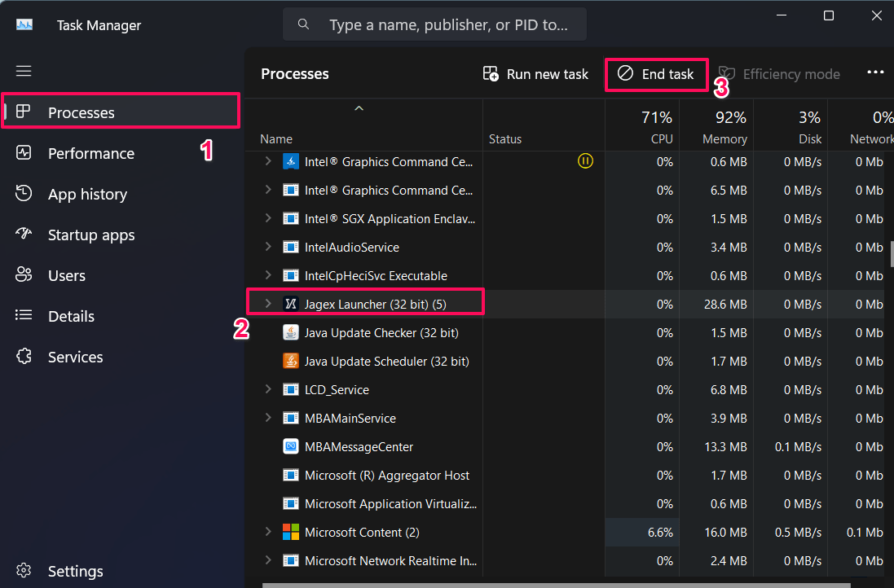Click the Java Update Checker icon
The image size is (894, 588).
click(291, 332)
